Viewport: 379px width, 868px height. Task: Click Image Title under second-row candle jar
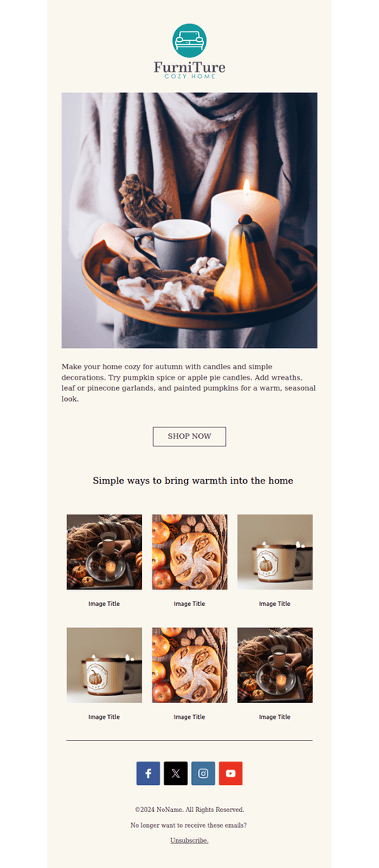(x=104, y=716)
